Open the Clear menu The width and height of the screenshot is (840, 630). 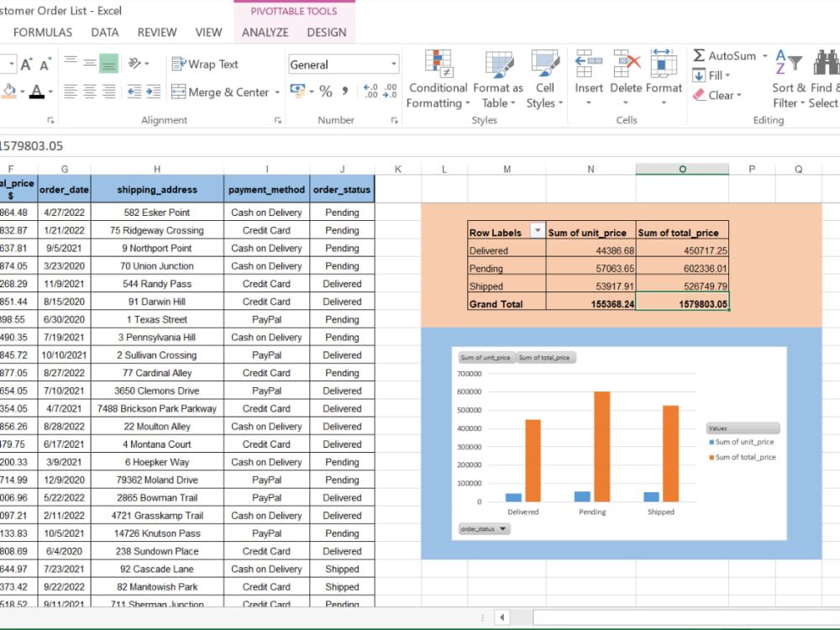click(717, 96)
